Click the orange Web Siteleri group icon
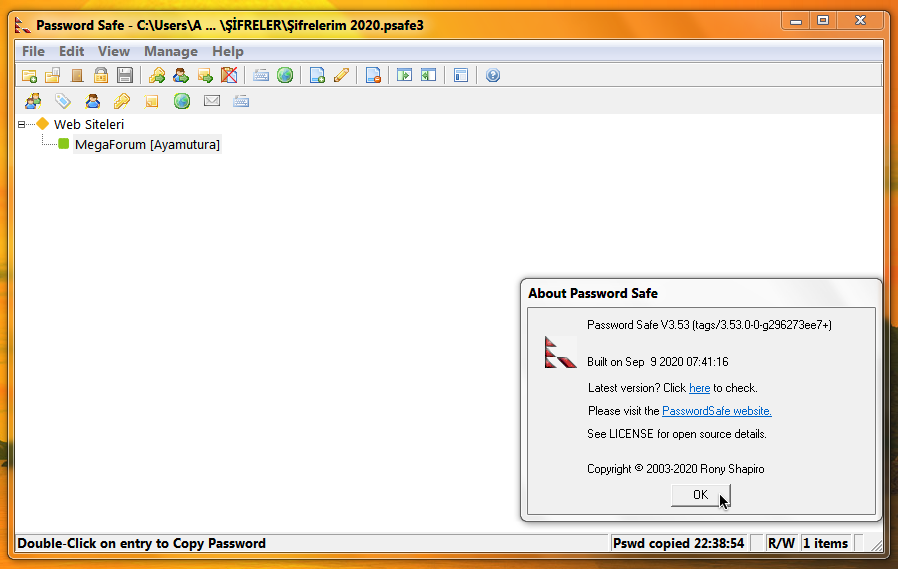This screenshot has width=898, height=569. [42, 124]
